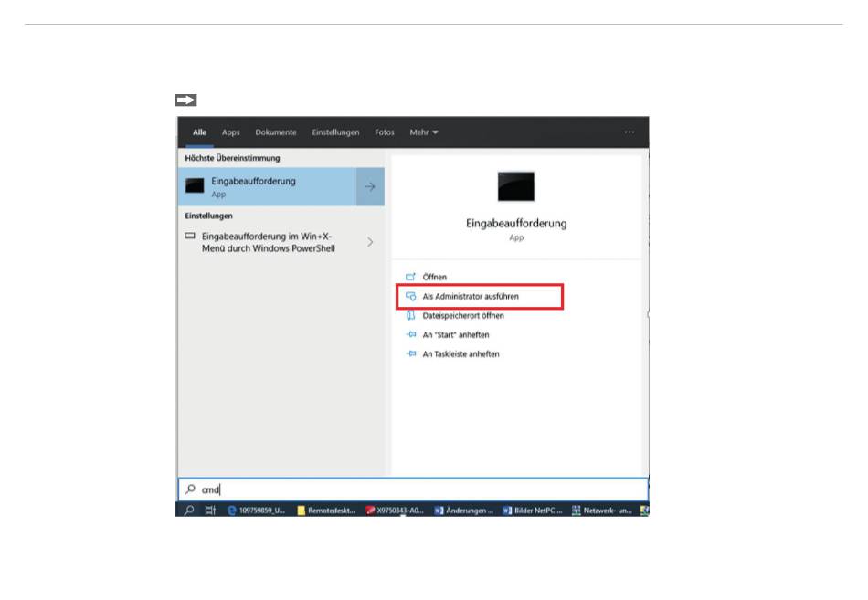Switch to the Alle search tab
Screen dimensions: 868x600
coord(199,132)
